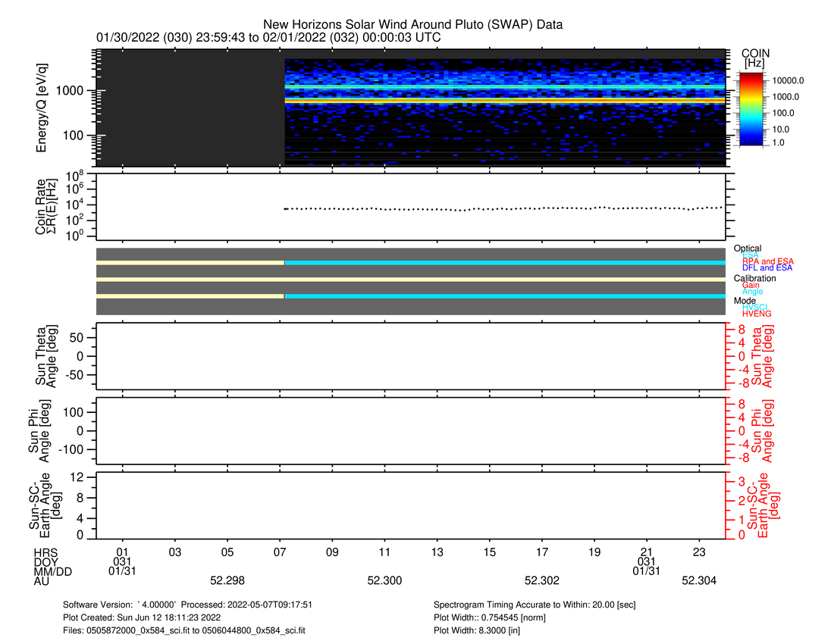The width and height of the screenshot is (834, 644).
Task: Click the COIN rainbow color bar
Action: click(x=754, y=108)
